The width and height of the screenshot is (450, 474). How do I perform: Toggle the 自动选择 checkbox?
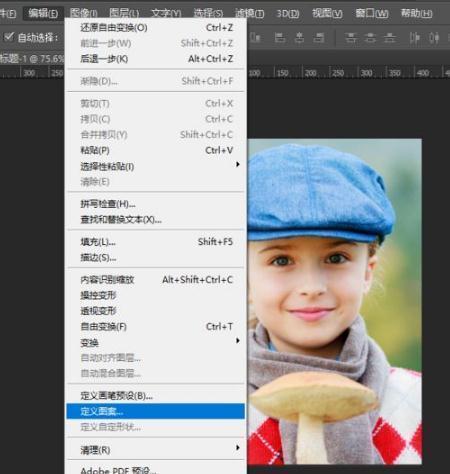[9, 37]
